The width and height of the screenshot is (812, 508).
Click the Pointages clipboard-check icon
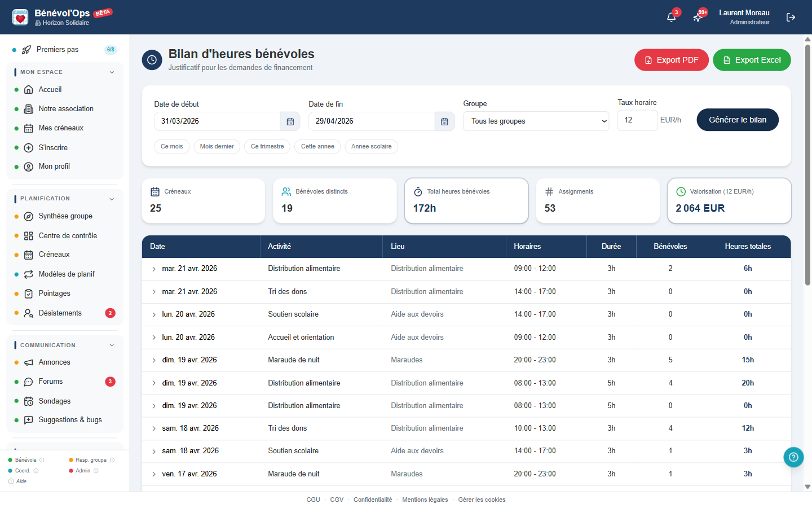click(x=29, y=294)
